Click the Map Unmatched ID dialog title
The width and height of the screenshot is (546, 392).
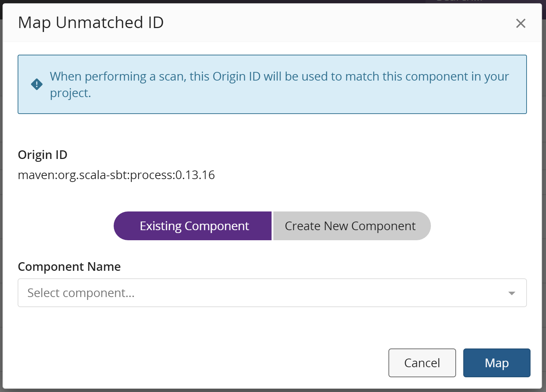click(x=91, y=22)
